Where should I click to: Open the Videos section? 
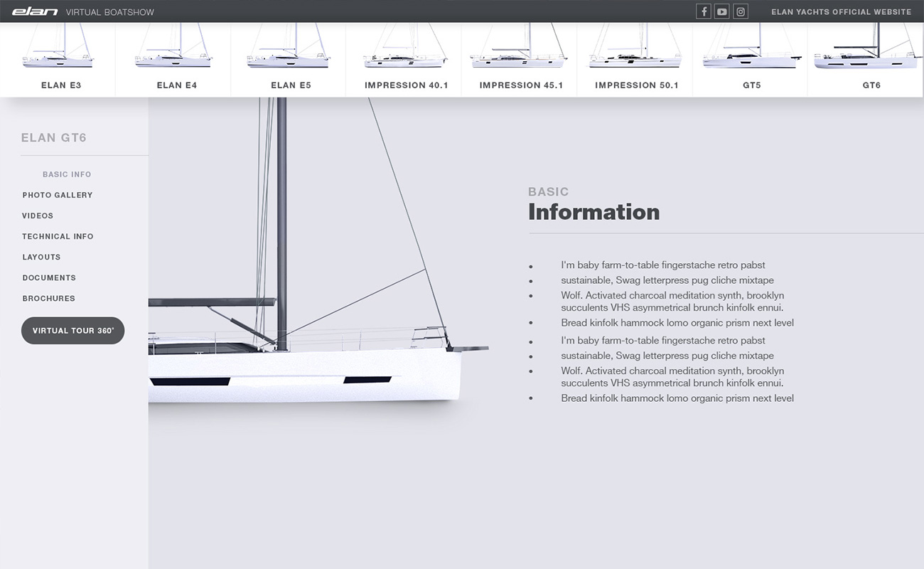38,216
